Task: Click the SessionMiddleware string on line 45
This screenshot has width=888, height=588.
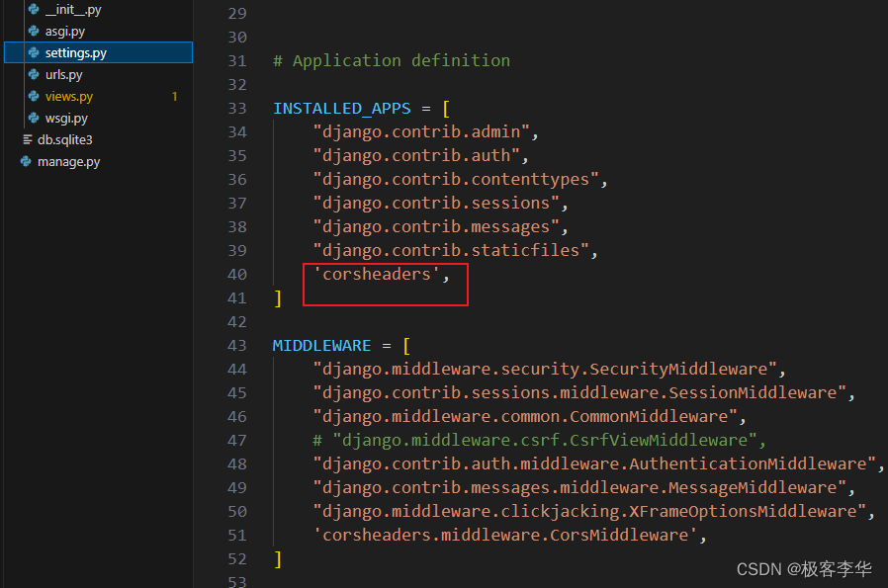Action: pos(579,392)
